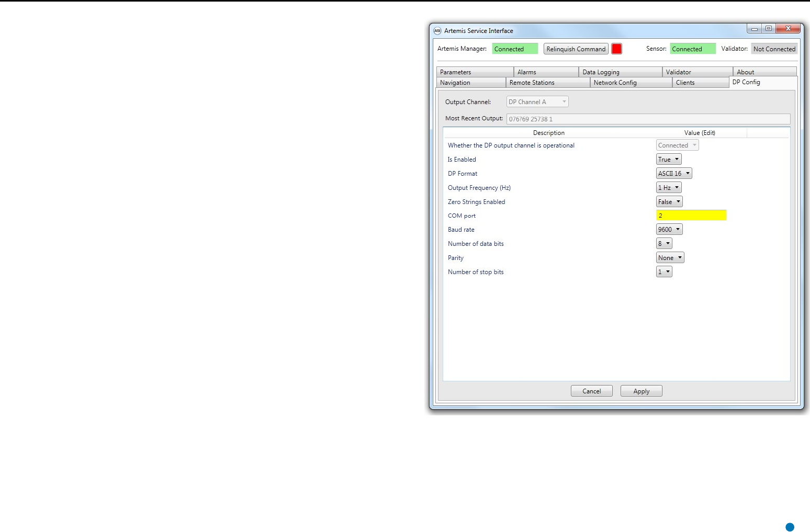The height and width of the screenshot is (532, 810).
Task: Click the DP Format description label
Action: (x=463, y=174)
